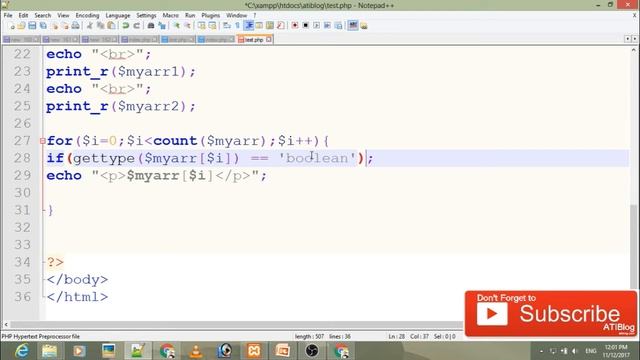Viewport: 640px width, 360px height.
Task: Click Save Current Recorded Macro icon
Action: pos(338,26)
